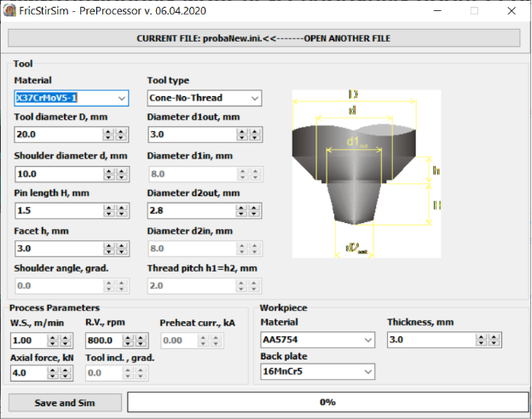
Task: Click the leftmost spinner of Diameter d2out
Action: click(x=240, y=210)
